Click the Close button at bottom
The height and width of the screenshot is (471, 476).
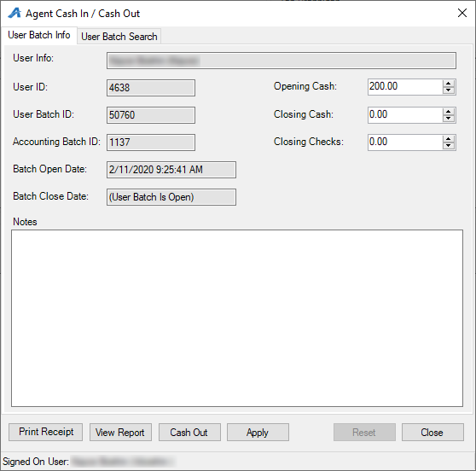[432, 432]
